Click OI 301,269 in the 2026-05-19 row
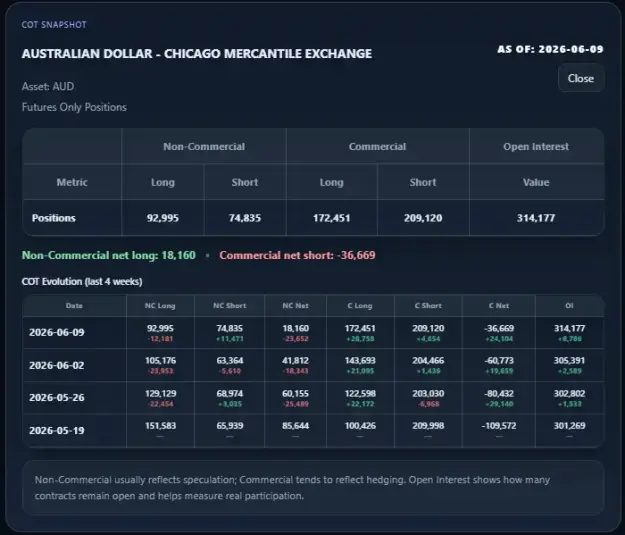This screenshot has height=535, width=625. (569, 426)
